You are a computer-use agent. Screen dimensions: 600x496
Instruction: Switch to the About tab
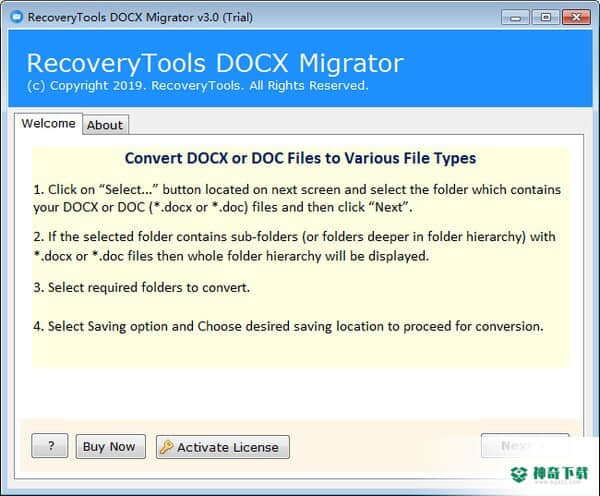click(x=105, y=125)
